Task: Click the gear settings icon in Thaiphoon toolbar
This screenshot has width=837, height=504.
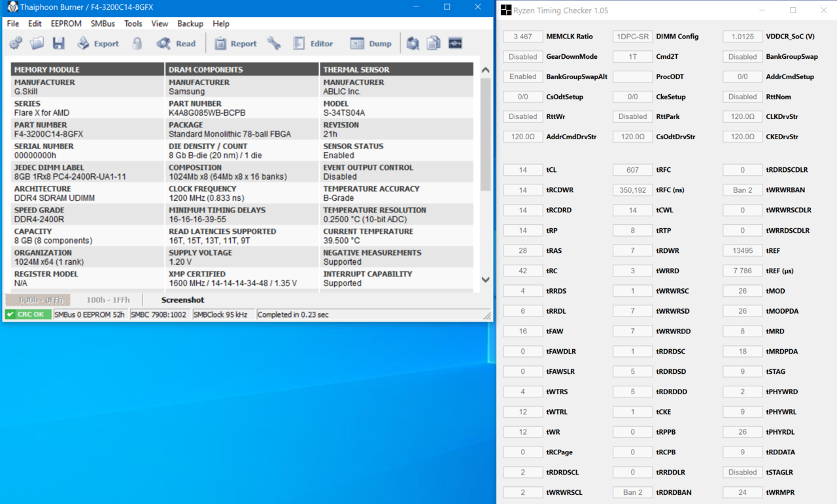Action: coord(16,44)
